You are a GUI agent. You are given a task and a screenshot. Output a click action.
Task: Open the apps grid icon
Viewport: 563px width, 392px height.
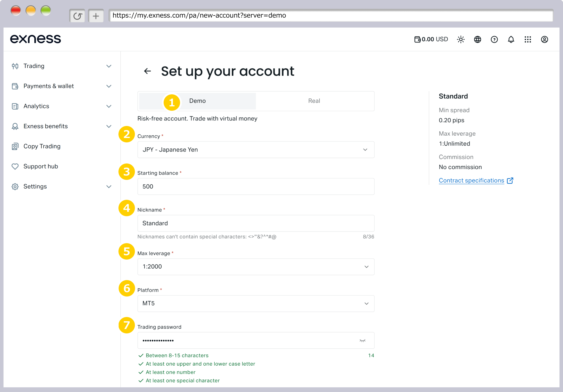point(528,39)
